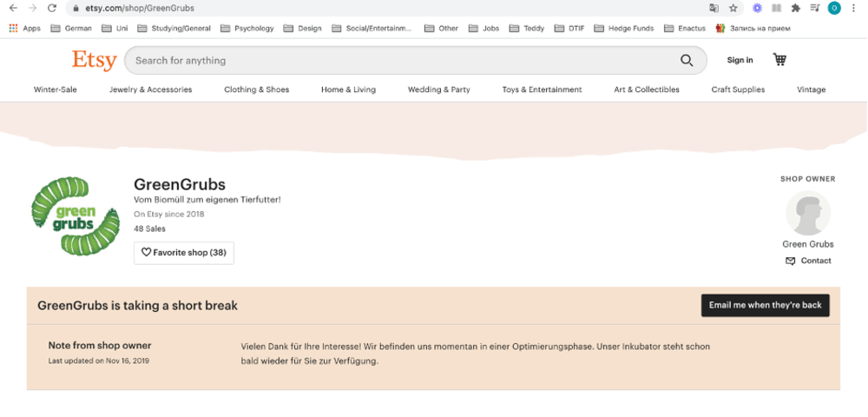Screen dimensions: 868x417
Task: Open the DTIF bookmarks folder
Action: 569,29
